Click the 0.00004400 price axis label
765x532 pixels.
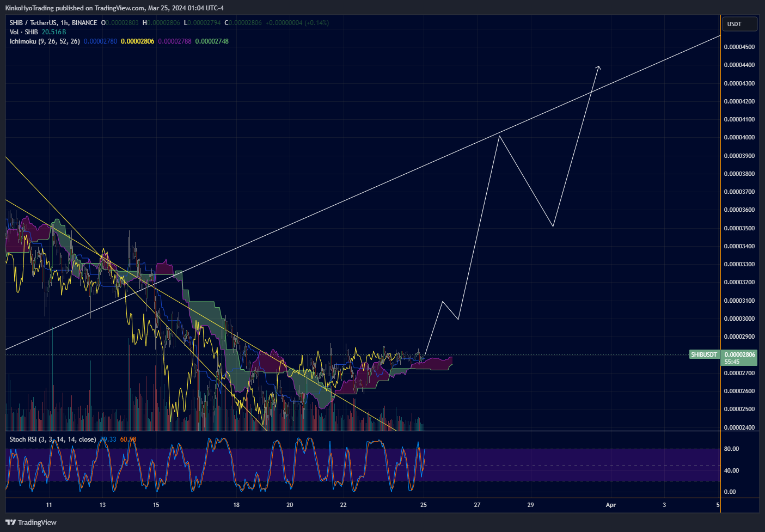739,65
